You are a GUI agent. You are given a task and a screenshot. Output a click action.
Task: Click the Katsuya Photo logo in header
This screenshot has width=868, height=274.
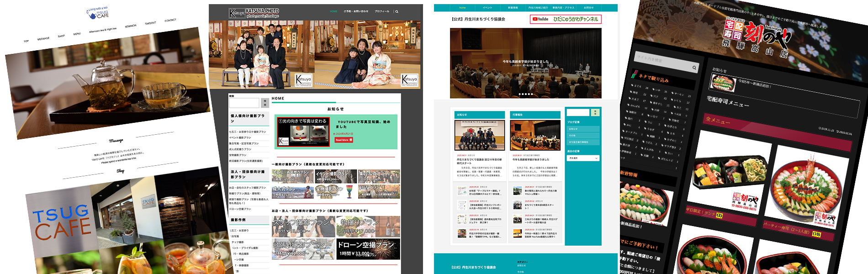254,13
